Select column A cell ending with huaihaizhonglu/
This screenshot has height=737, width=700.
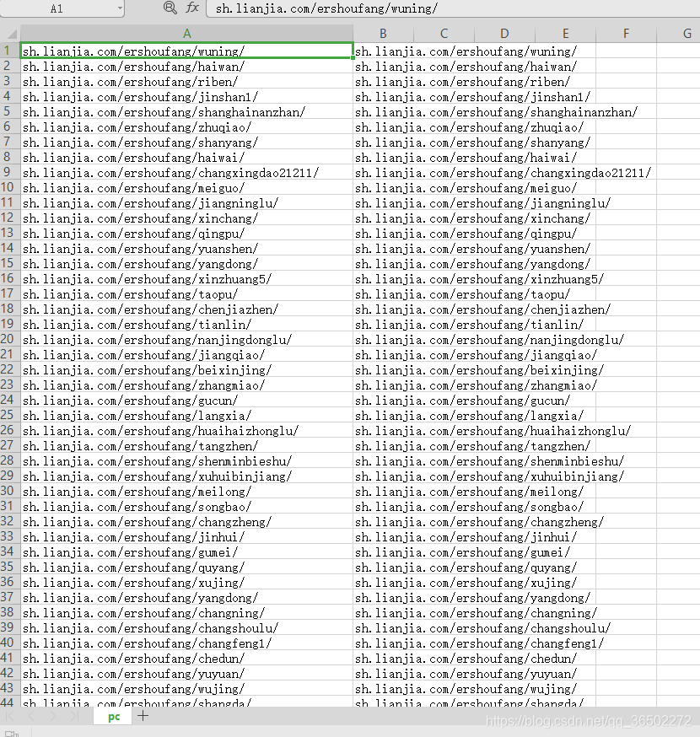(186, 430)
